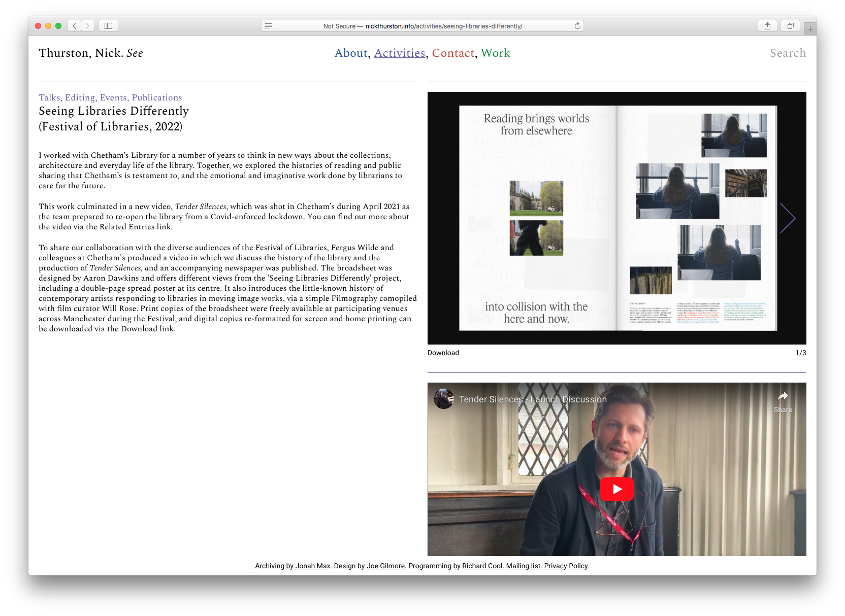
Task: Go to the Activities section
Action: tap(400, 53)
